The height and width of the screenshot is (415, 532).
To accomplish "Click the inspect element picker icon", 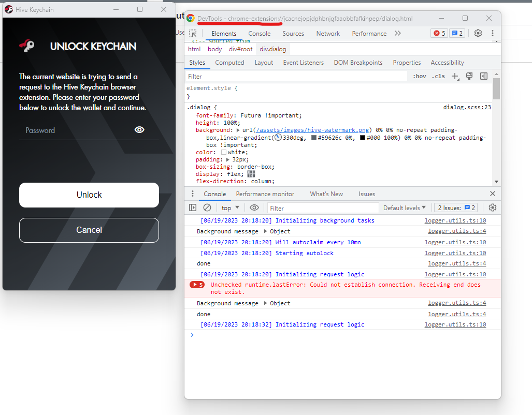I will [x=193, y=33].
